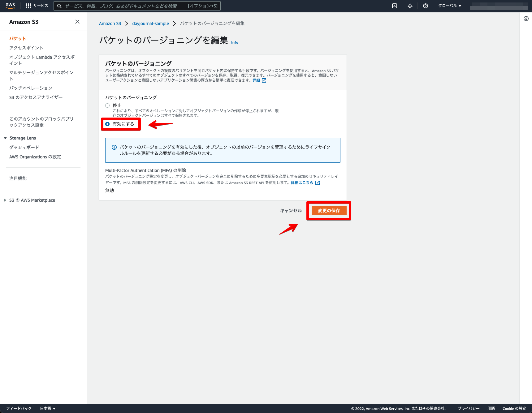
Task: Select the 有効にする versioning option
Action: point(107,124)
